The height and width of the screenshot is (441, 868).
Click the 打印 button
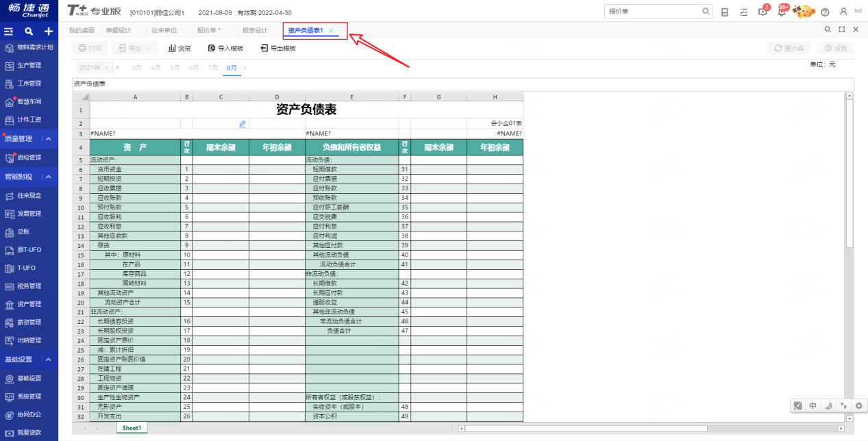[90, 49]
